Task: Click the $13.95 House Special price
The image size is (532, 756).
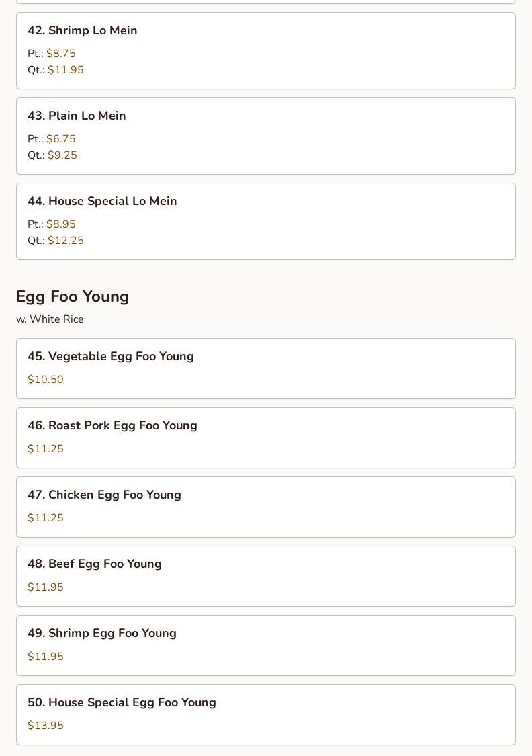Action: pos(46,726)
